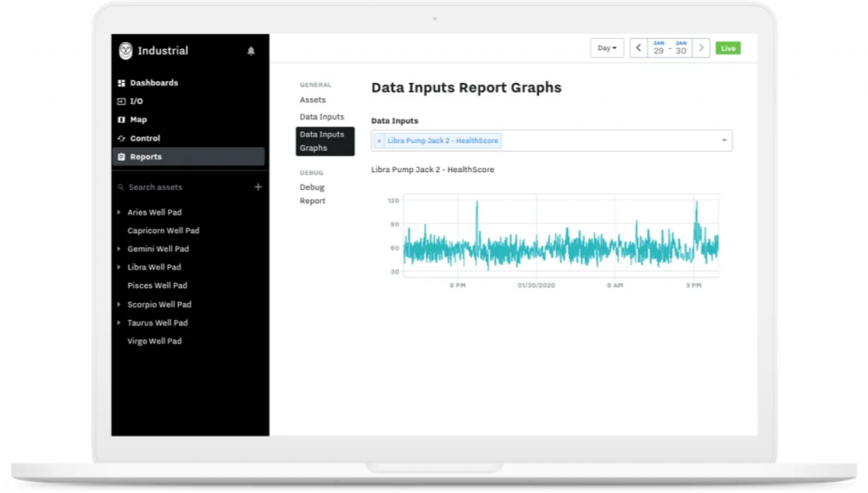This screenshot has width=868, height=493.
Task: Select Capricorn Well Pad in asset list
Action: click(x=164, y=230)
